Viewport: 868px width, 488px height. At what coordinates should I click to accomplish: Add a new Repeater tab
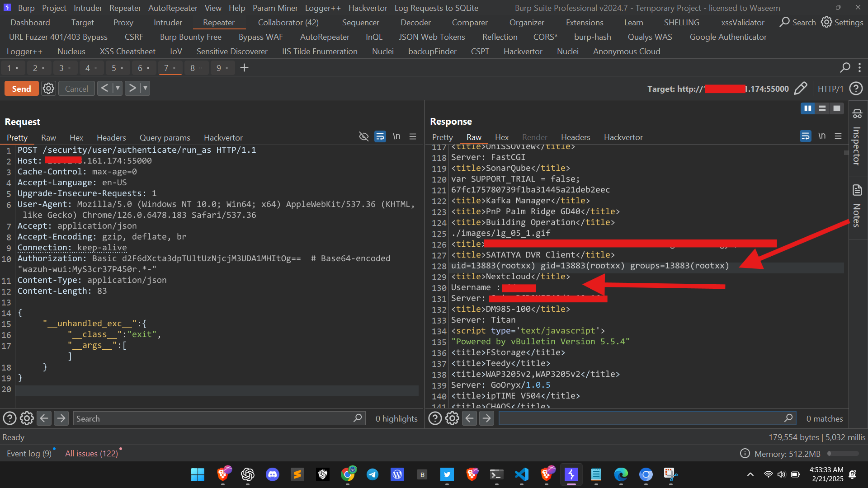[244, 68]
